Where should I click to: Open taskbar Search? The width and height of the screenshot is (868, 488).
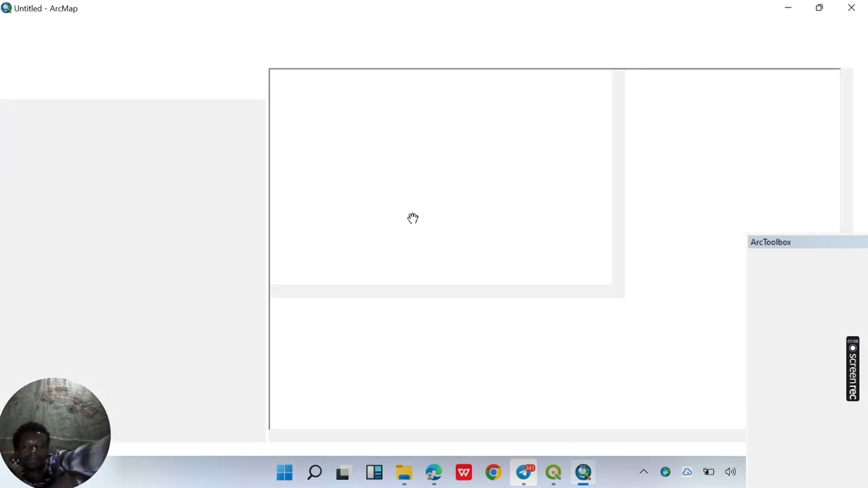pyautogui.click(x=314, y=472)
